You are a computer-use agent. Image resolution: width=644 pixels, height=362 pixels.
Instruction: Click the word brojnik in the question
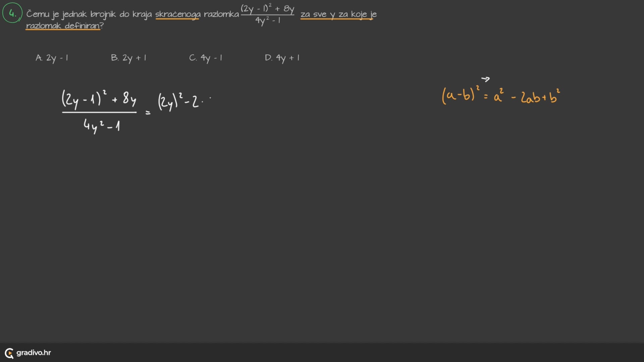tap(103, 14)
